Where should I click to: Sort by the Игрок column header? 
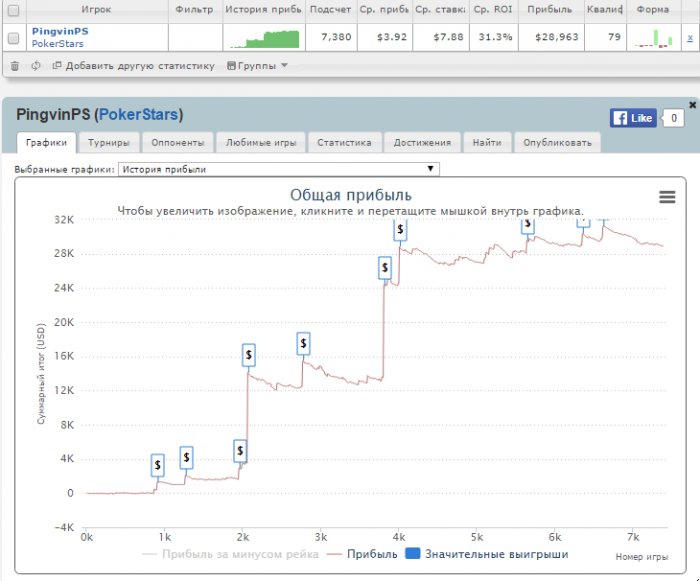pos(96,9)
